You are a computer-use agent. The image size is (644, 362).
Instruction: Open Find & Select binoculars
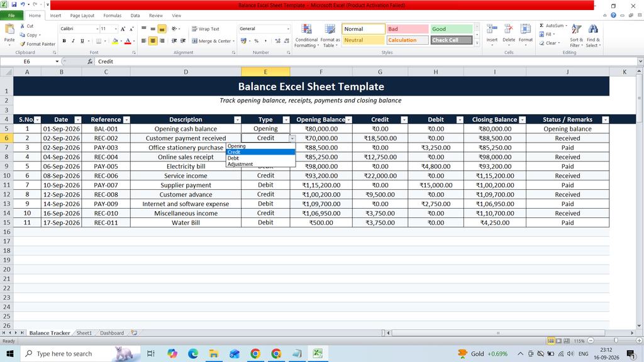(593, 36)
